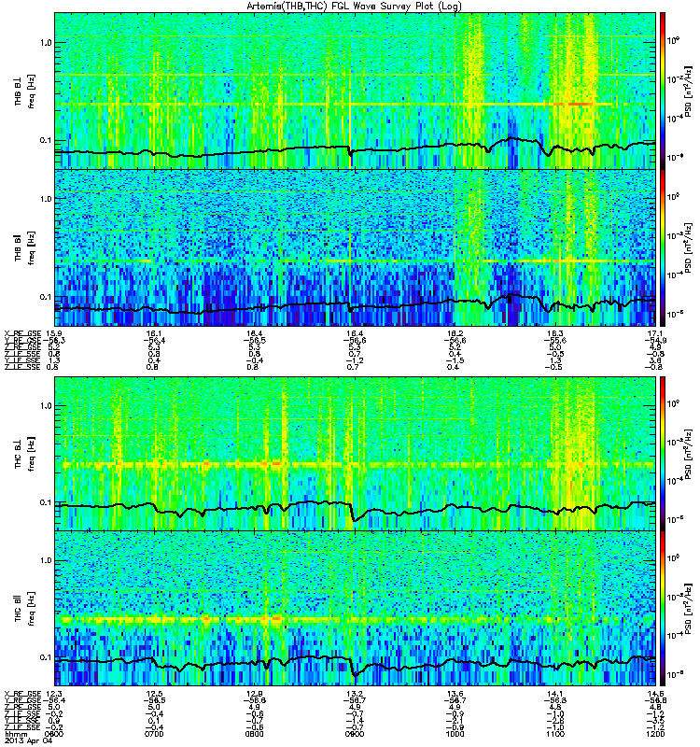Screen dimensions: 700x747
Task: Click the plot title 'Artemis(THB,THC) FGL Wave Survey Plot (Log)'
Action: click(x=354, y=7)
